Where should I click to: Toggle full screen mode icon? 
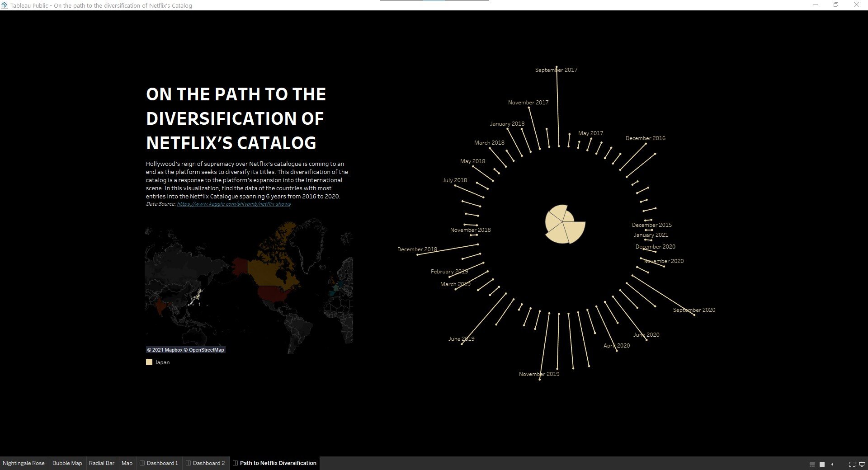coord(852,464)
